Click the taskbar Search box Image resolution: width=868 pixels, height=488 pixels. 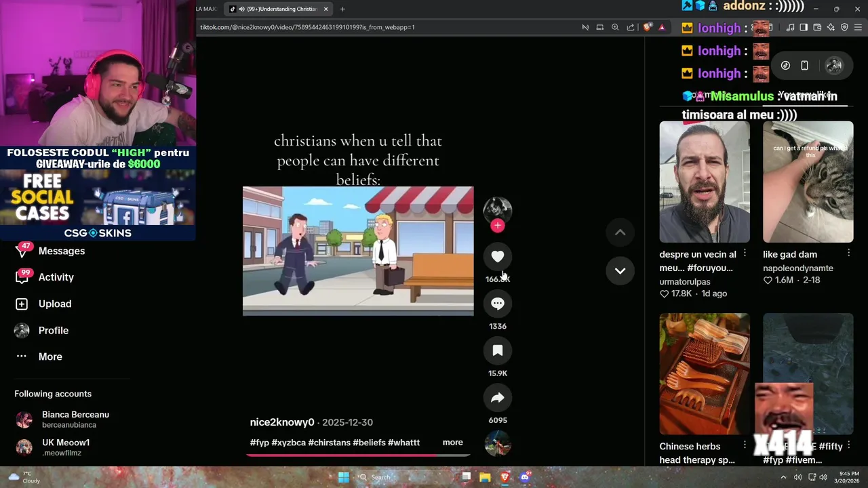(x=405, y=477)
